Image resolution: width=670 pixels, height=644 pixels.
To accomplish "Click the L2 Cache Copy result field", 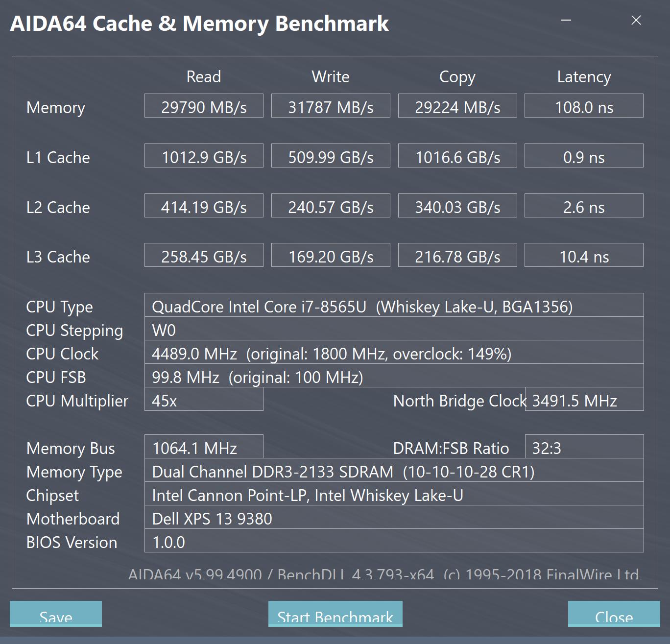I will click(x=457, y=206).
